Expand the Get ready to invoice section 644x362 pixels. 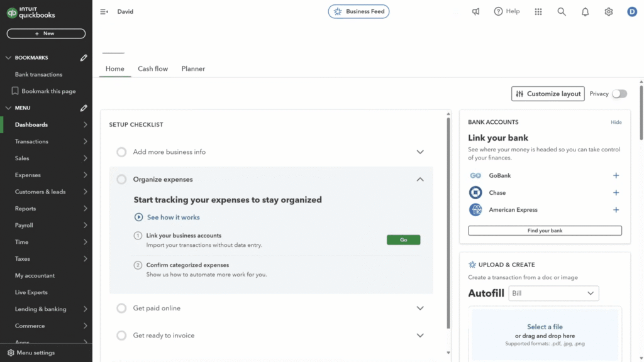[420, 336]
